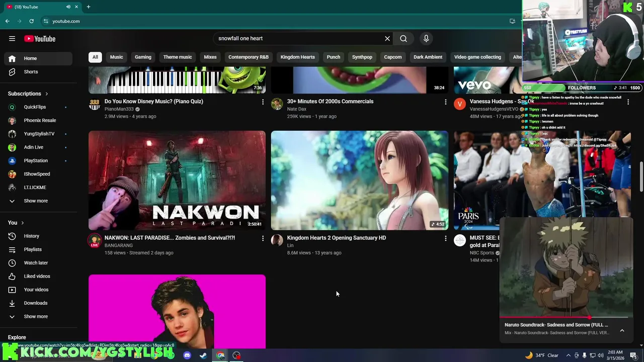Open the Windows notification center

point(633,355)
